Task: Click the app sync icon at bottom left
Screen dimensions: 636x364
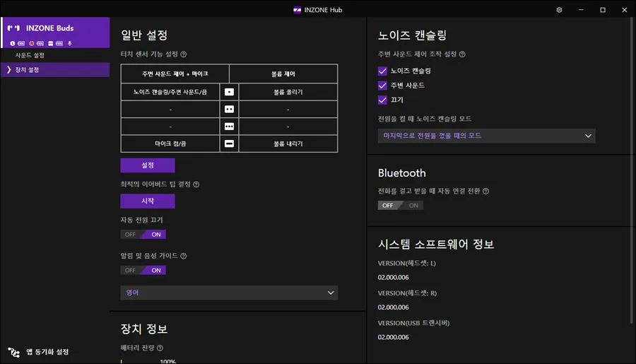Action: (x=14, y=352)
